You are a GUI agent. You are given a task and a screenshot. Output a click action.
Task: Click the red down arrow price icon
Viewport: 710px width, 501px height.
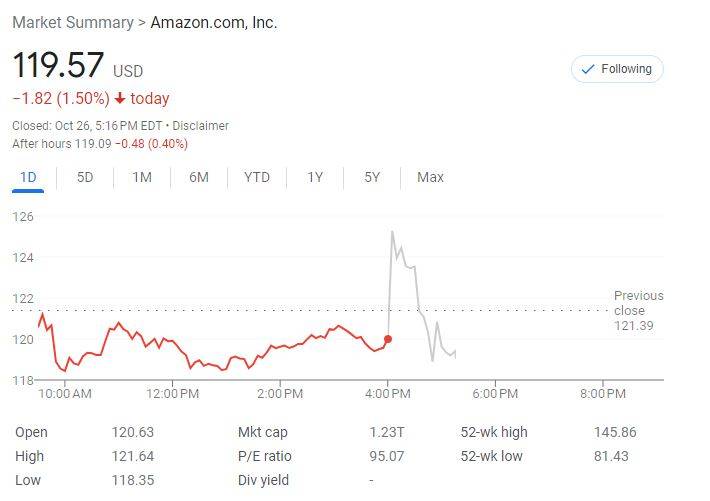(x=120, y=98)
